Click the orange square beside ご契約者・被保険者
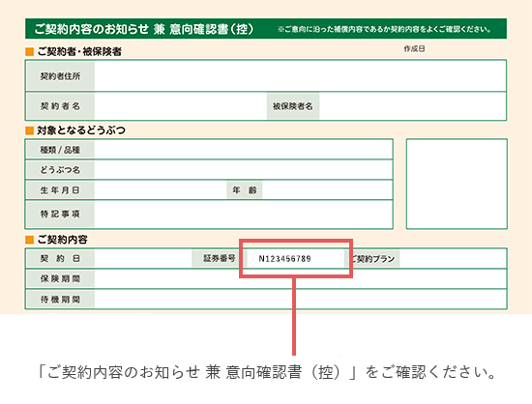 [x=30, y=52]
